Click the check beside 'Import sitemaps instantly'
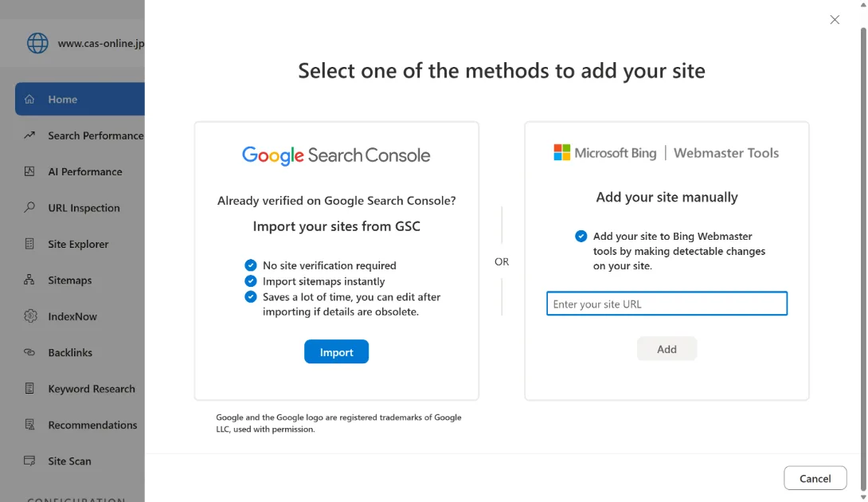This screenshot has height=502, width=868. point(250,280)
